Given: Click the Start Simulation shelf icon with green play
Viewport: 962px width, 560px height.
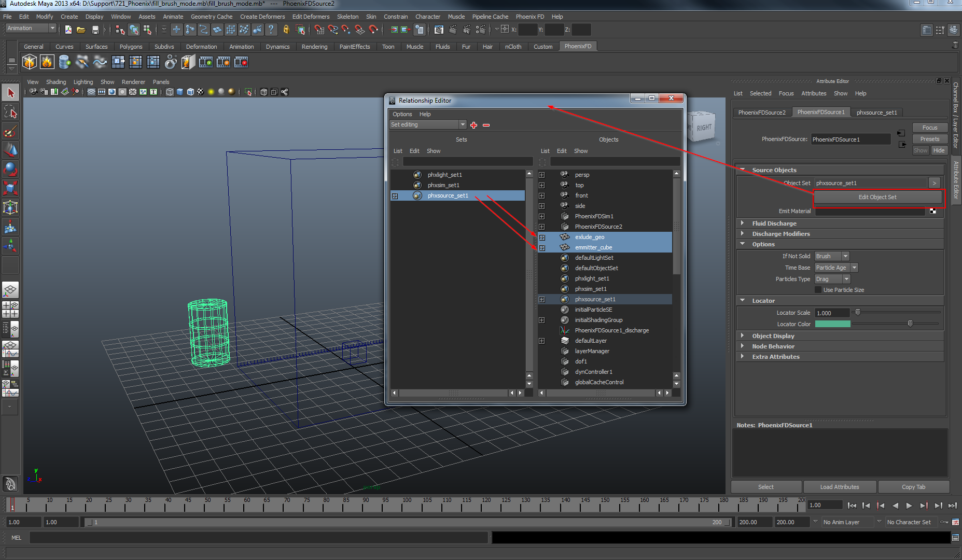Looking at the screenshot, I should coord(206,62).
